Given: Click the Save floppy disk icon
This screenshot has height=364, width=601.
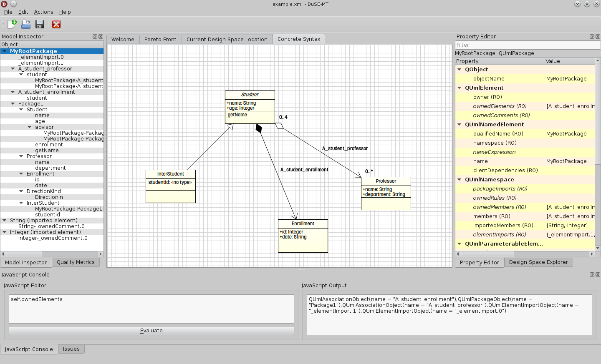Looking at the screenshot, I should (x=40, y=24).
